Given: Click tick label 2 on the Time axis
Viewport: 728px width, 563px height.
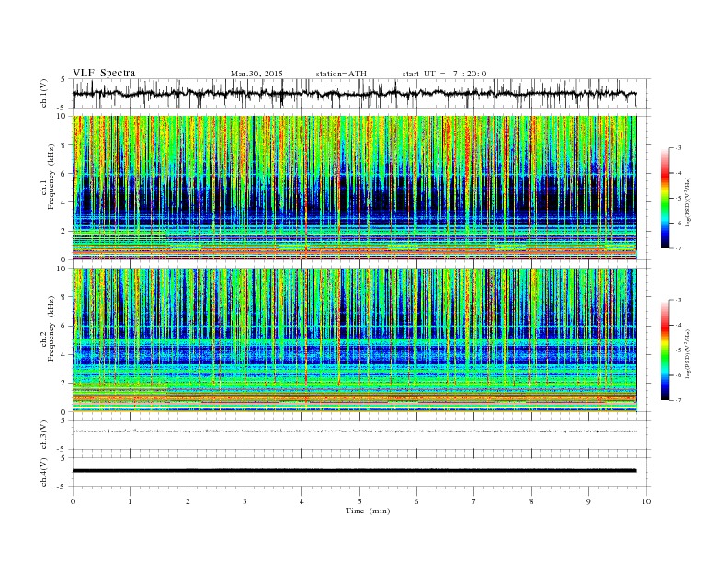Looking at the screenshot, I should (188, 501).
